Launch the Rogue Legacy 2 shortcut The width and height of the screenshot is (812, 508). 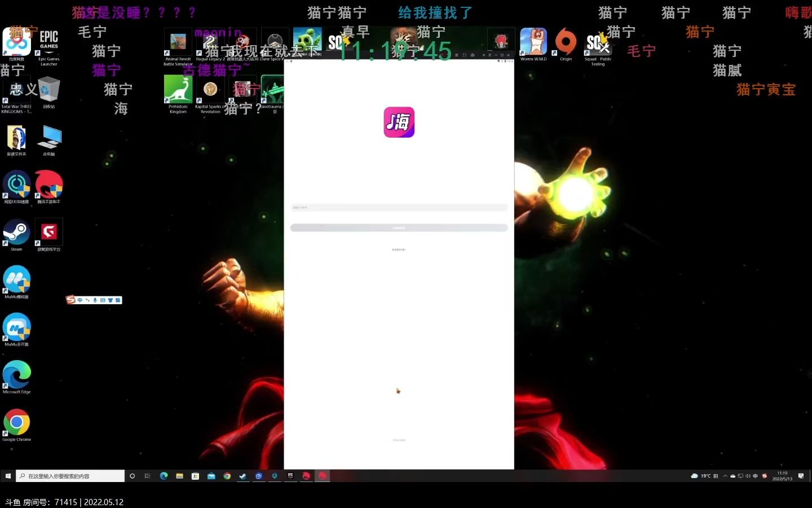210,45
